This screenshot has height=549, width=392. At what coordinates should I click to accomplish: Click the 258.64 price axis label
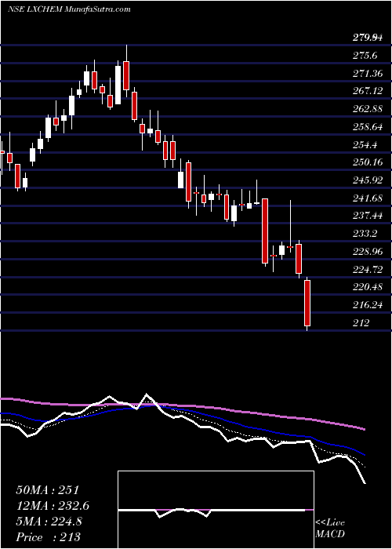pyautogui.click(x=367, y=127)
